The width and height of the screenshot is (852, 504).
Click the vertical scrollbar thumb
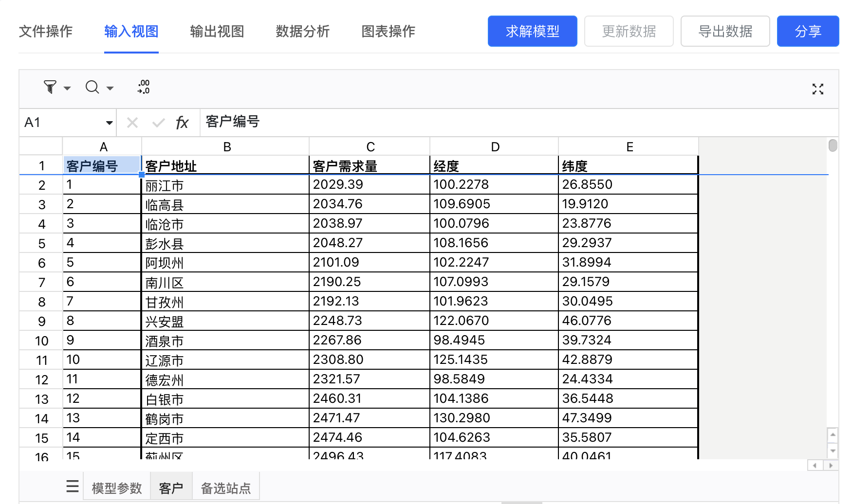pyautogui.click(x=833, y=145)
